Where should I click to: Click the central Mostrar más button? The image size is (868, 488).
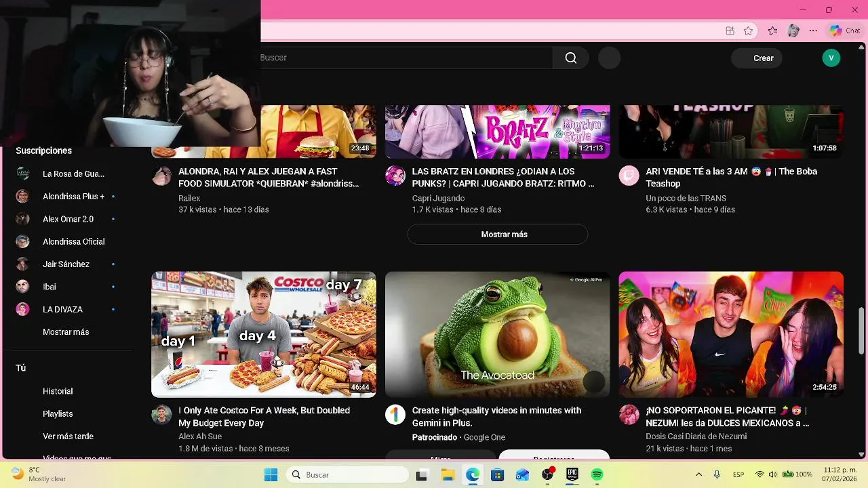[x=497, y=235]
